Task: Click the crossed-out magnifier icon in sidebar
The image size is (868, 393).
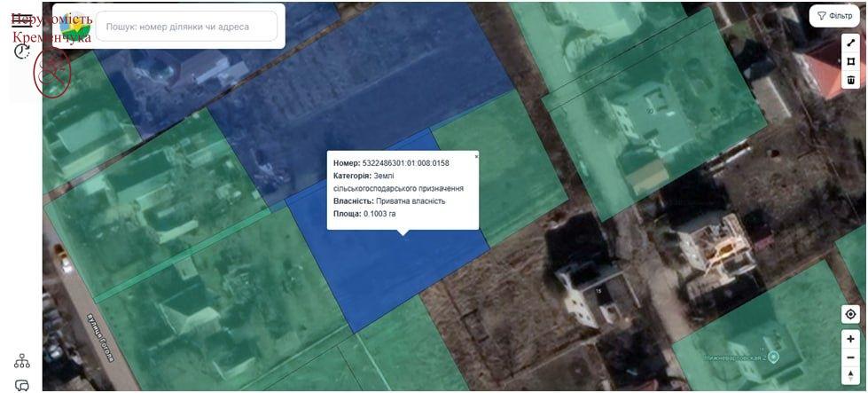Action: (51, 73)
